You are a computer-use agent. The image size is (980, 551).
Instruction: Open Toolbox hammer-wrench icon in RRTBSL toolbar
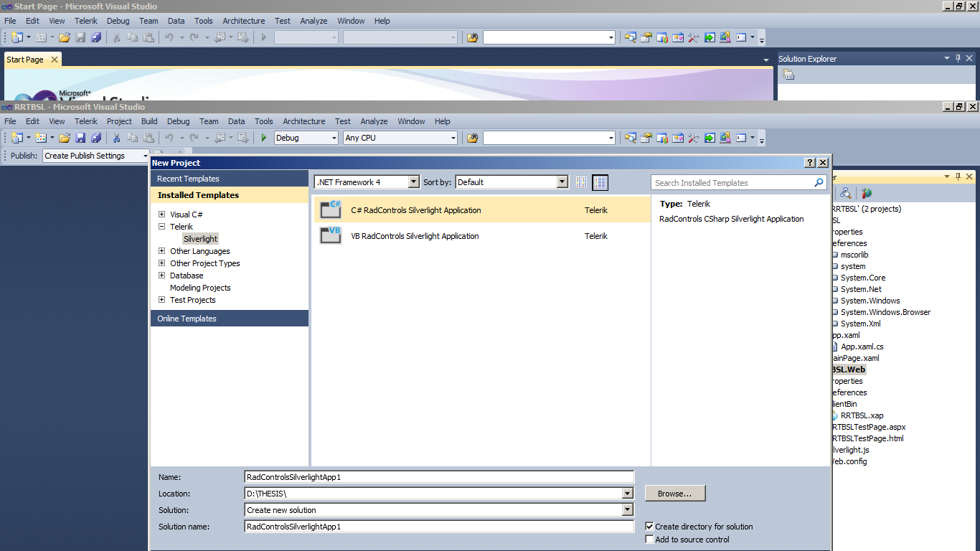694,138
